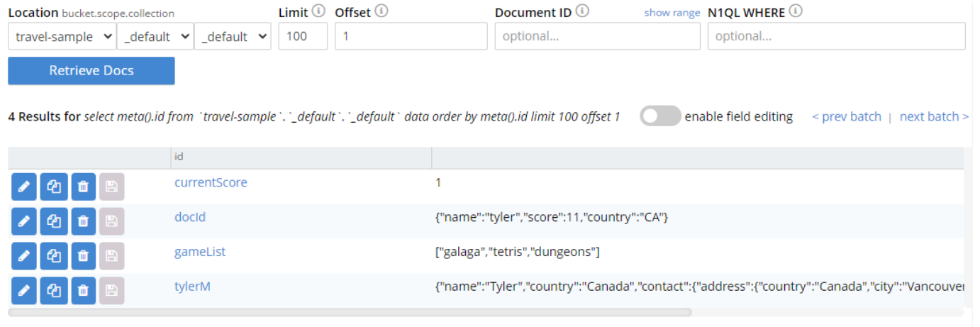Image resolution: width=980 pixels, height=327 pixels.
Task: Copy the currentScore document
Action: (54, 187)
